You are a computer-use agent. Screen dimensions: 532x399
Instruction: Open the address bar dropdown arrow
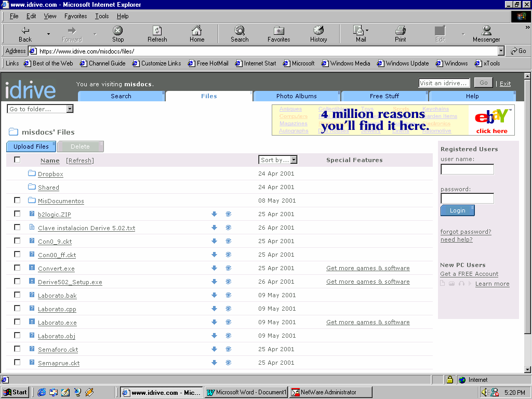point(501,51)
